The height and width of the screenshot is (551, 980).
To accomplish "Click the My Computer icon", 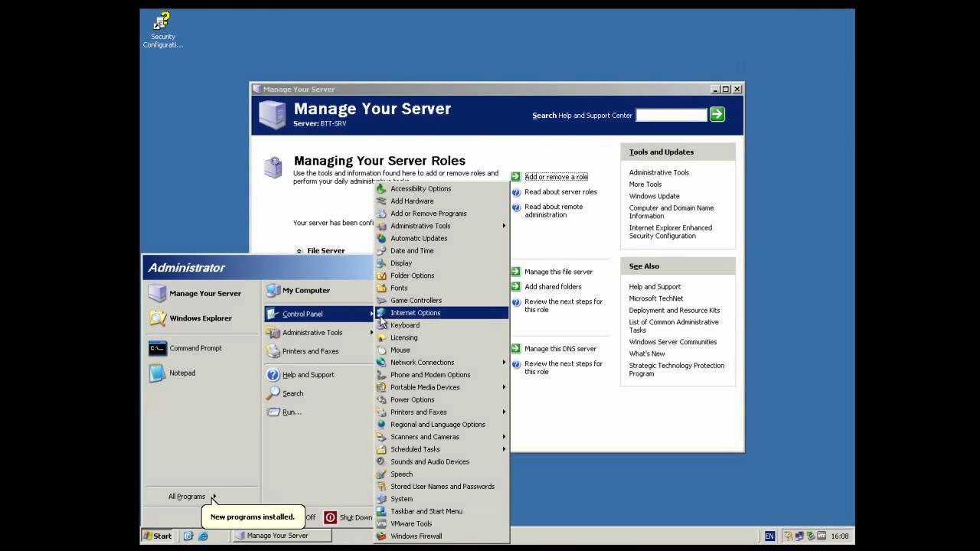I will point(273,291).
